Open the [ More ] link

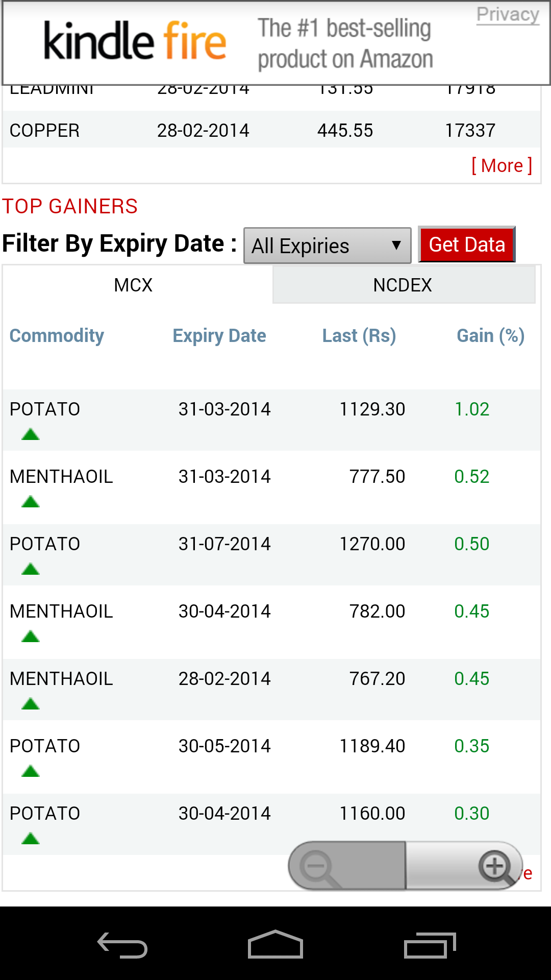pos(502,166)
